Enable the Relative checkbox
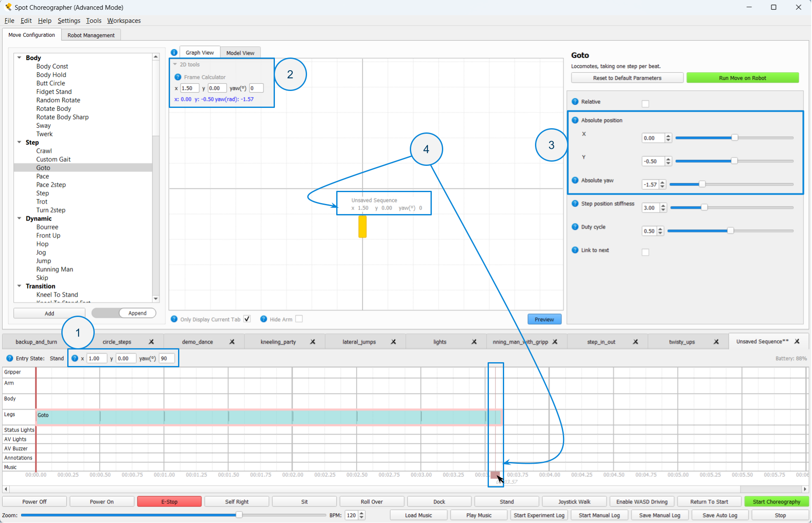The image size is (812, 523). tap(645, 104)
